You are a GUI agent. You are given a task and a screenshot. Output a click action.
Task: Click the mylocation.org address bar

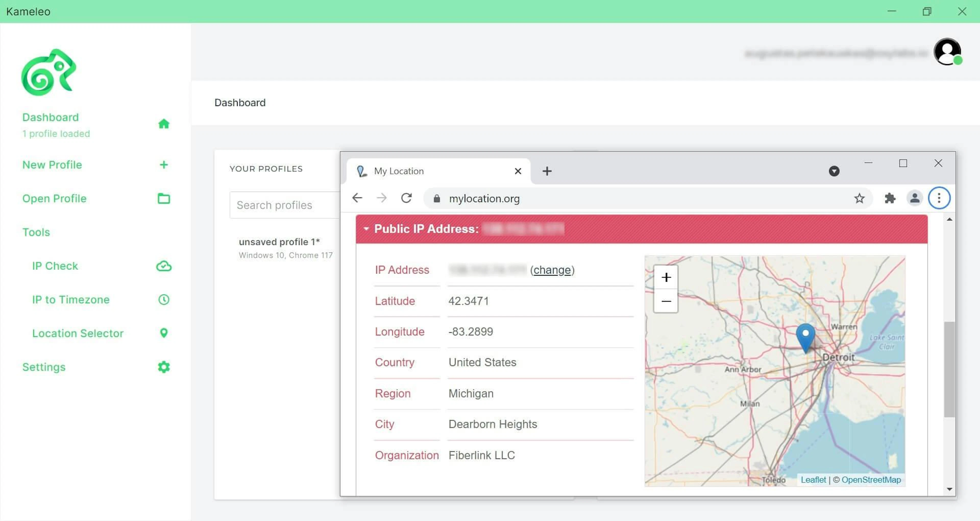click(648, 198)
